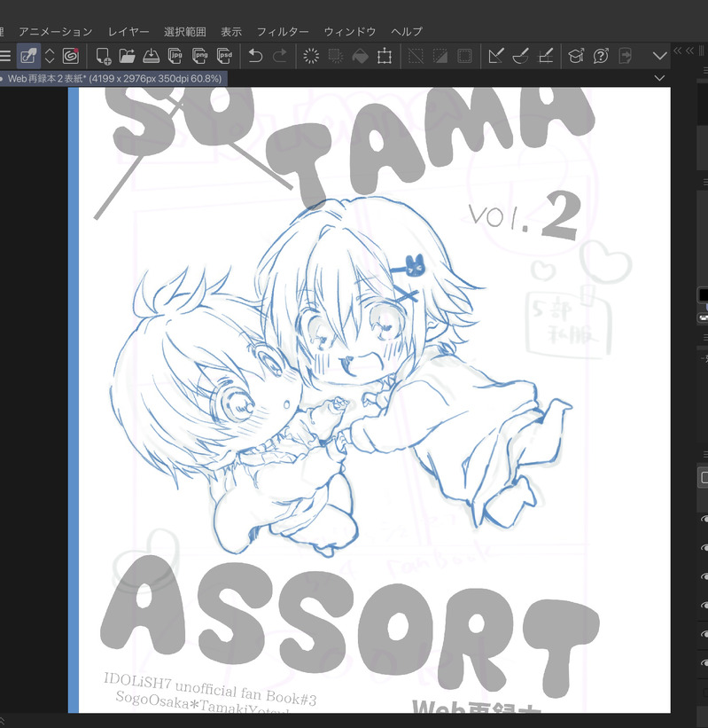Expand the command bar overflow chevron
Image resolution: width=708 pixels, height=728 pixels.
tap(660, 56)
